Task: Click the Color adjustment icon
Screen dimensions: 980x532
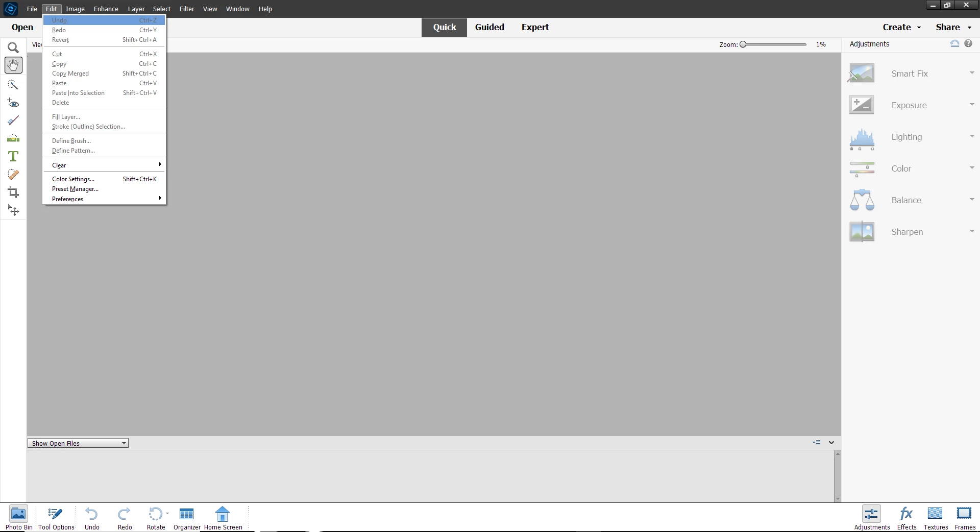Action: 862,168
